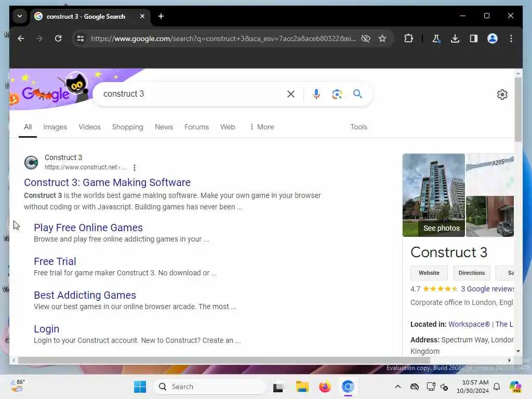Select the All results tab
532x399 pixels.
click(28, 127)
